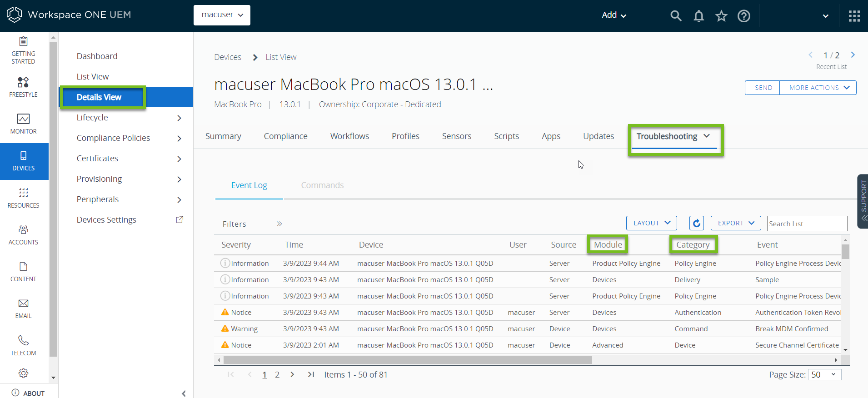Switch to the Summary tab
Image resolution: width=868 pixels, height=398 pixels.
click(223, 136)
